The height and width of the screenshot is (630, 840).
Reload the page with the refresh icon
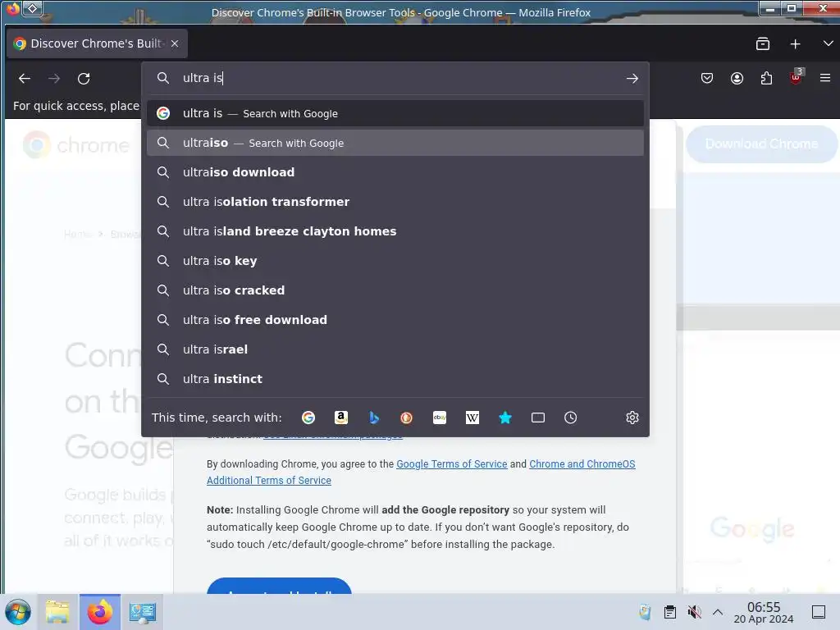(x=84, y=79)
